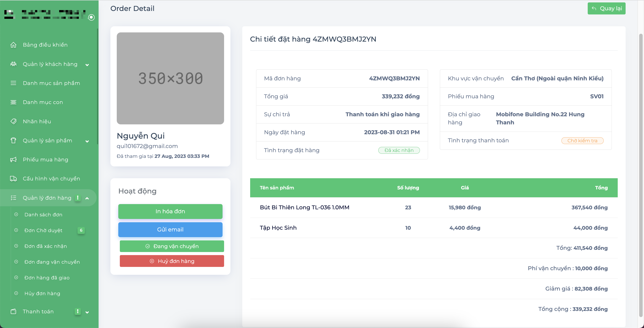
Task: Click the list icon beside Danh mục sản phẩm
Action: pos(14,83)
